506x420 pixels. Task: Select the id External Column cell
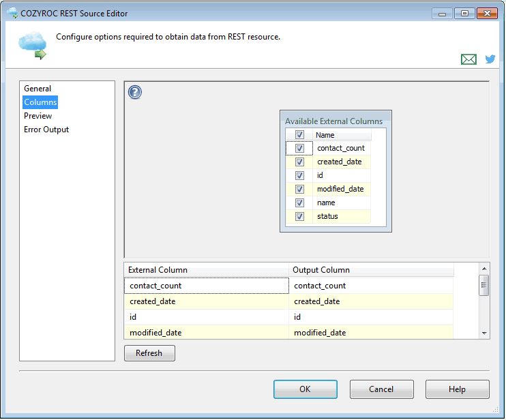[x=206, y=317]
